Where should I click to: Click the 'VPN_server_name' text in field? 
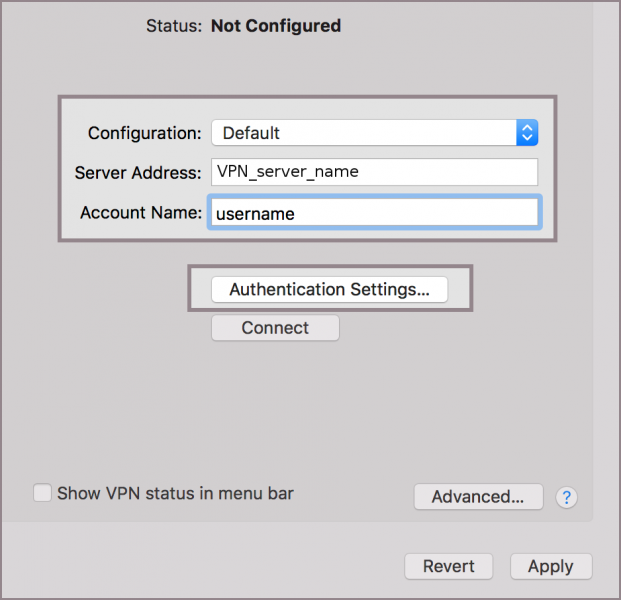(288, 172)
